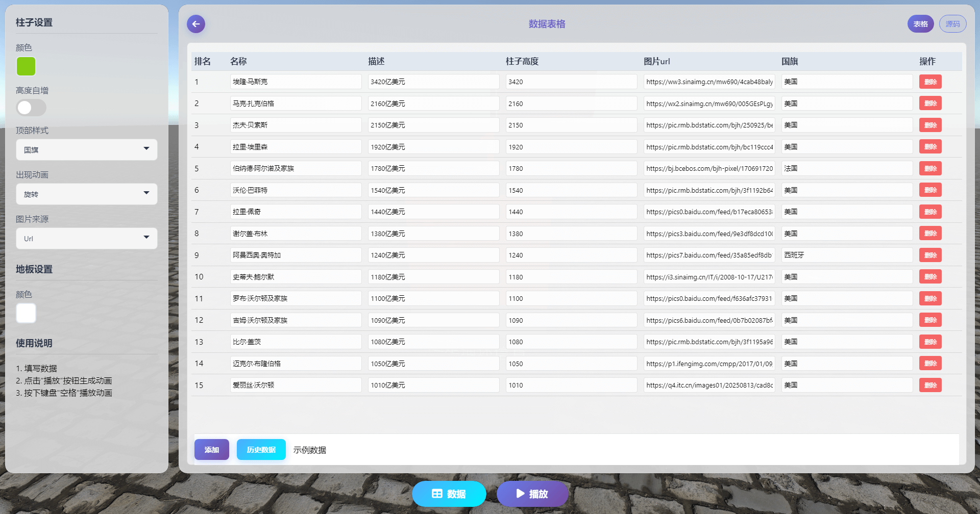Click the play icon button 播放
The width and height of the screenshot is (980, 514).
coord(532,494)
